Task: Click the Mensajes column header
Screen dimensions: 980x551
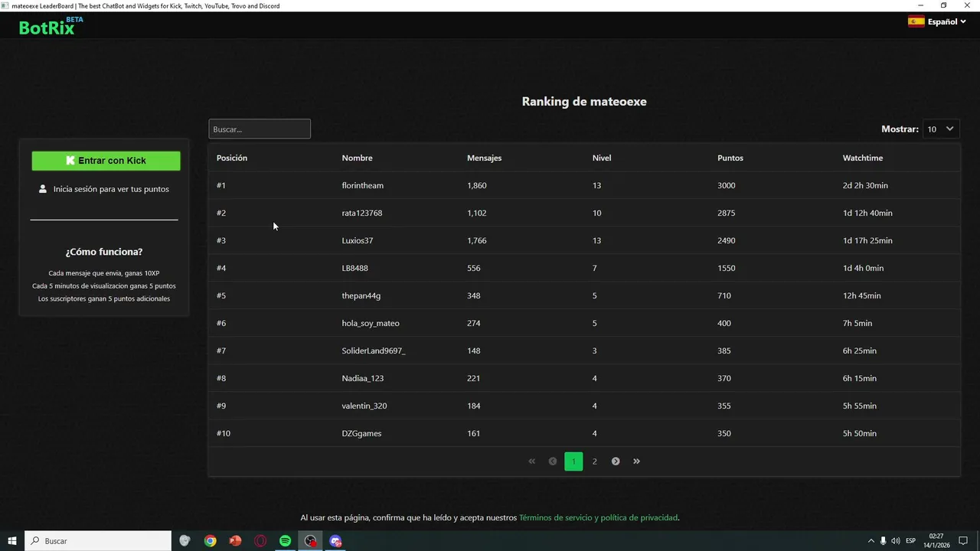Action: [x=484, y=158]
